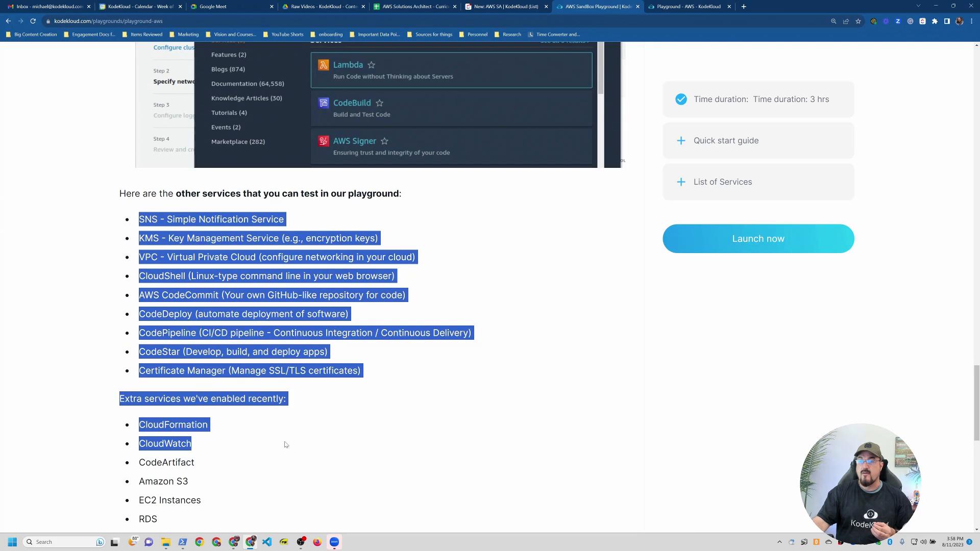Open the Extensions puzzle piece menu
The width and height of the screenshot is (980, 551).
click(x=935, y=21)
